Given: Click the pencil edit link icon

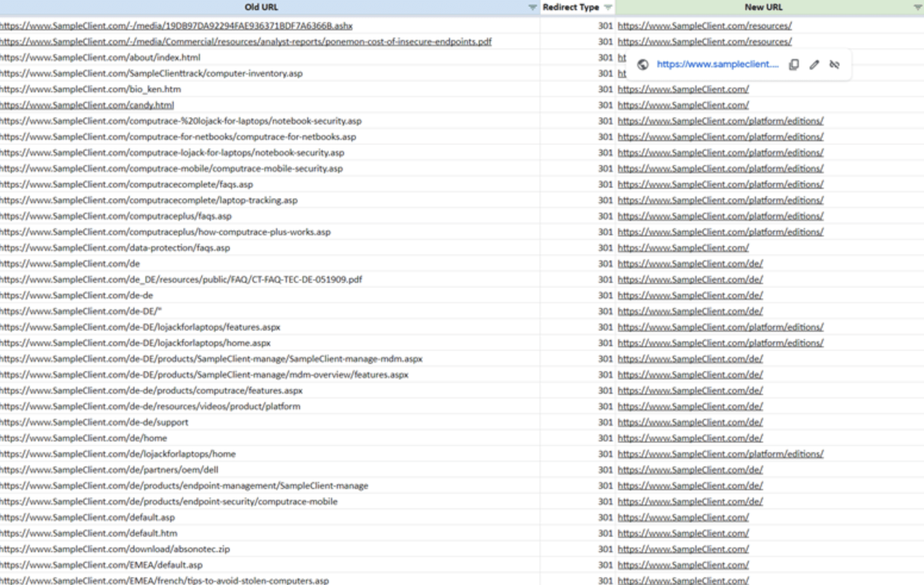Looking at the screenshot, I should [814, 64].
